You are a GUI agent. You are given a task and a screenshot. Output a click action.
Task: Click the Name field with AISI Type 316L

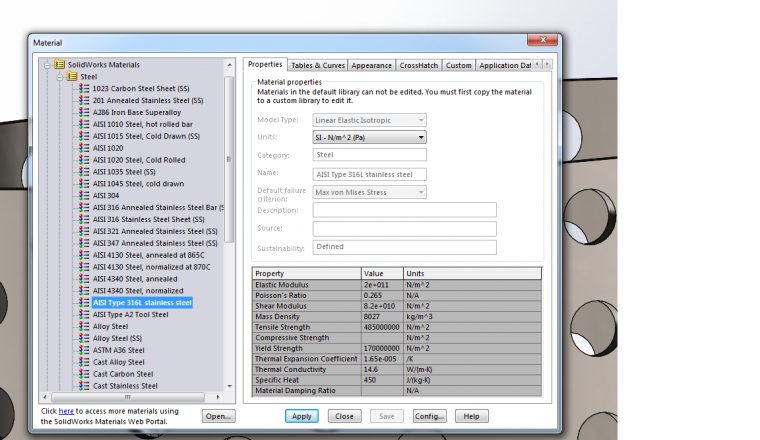click(x=369, y=174)
